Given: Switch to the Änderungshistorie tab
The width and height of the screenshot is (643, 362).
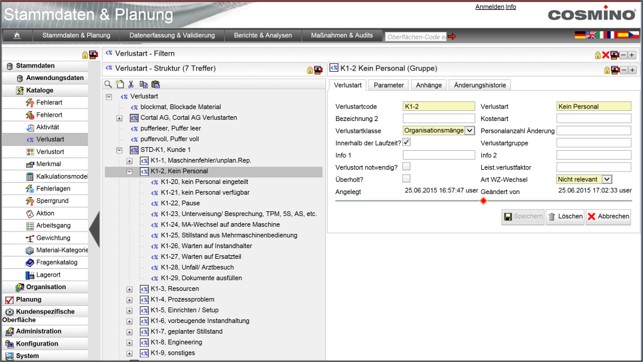Looking at the screenshot, I should point(480,85).
